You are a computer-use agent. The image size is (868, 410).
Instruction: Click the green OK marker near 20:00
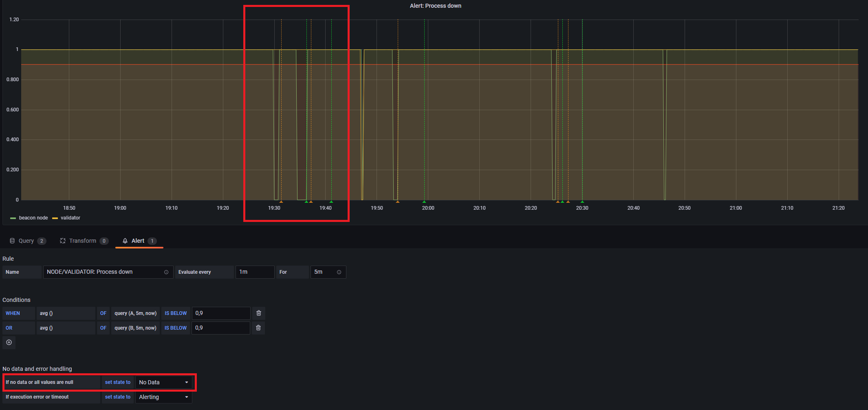click(x=424, y=202)
